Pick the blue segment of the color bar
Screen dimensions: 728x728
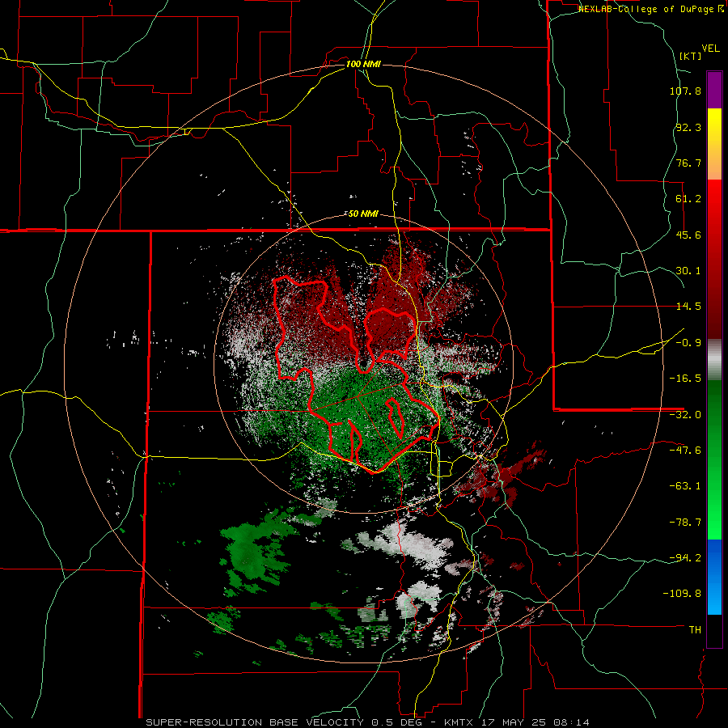pos(714,577)
